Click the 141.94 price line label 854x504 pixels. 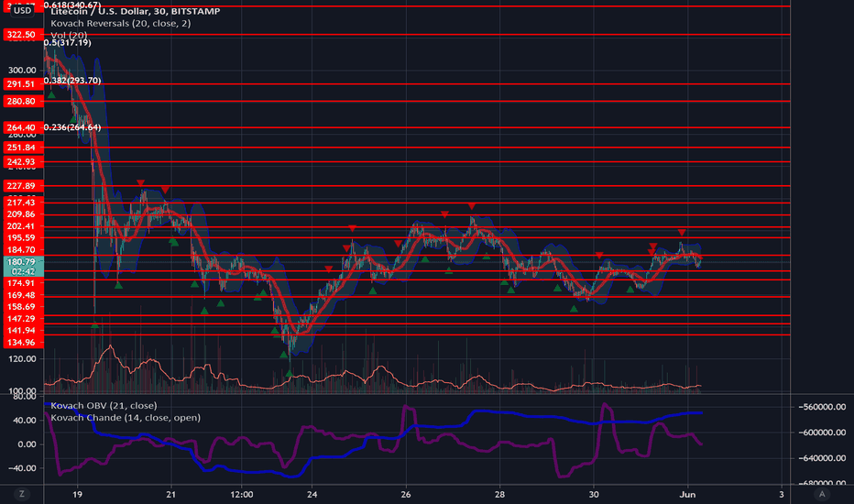pos(23,330)
